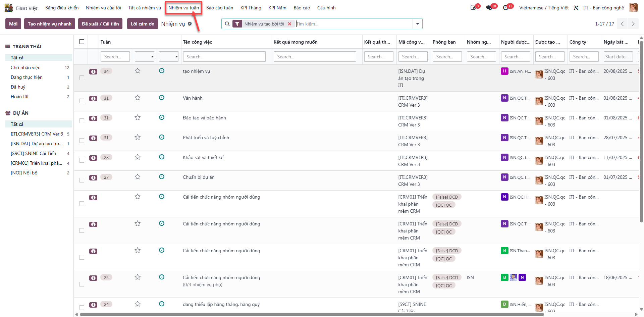Select the 'Vận hành' row checkbox
This screenshot has width=644, height=317.
pyautogui.click(x=82, y=101)
